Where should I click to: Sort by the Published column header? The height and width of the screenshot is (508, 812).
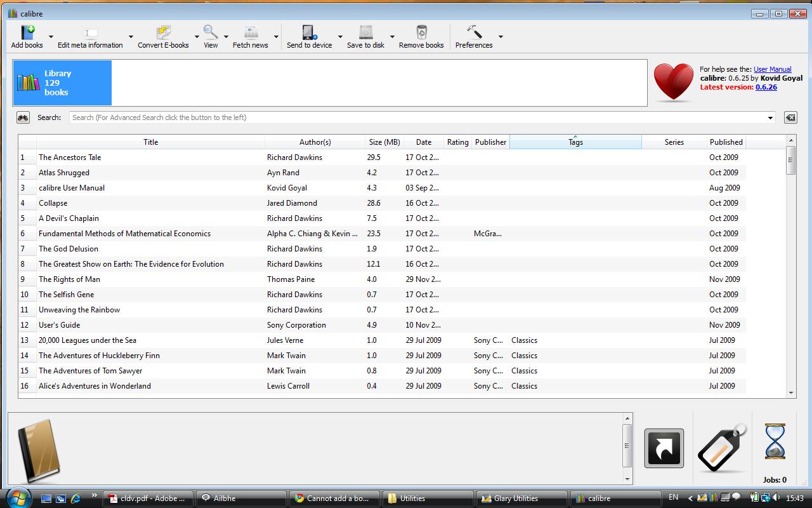(x=726, y=142)
